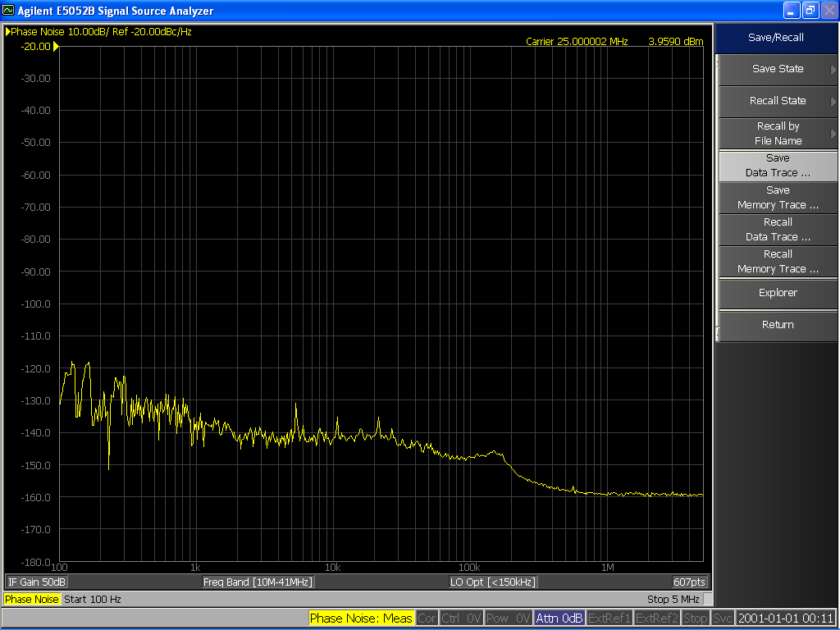Image resolution: width=840 pixels, height=630 pixels.
Task: Click the Ctrl 0V status indicator
Action: click(x=461, y=619)
